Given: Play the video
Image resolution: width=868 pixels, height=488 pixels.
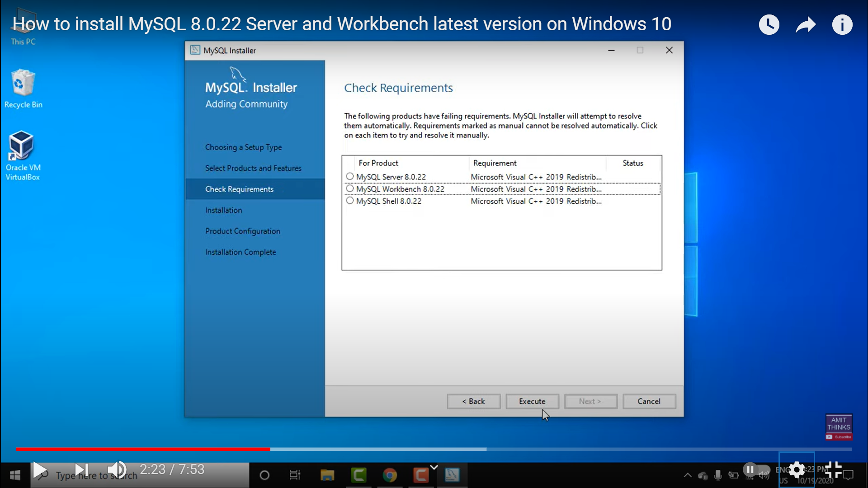Looking at the screenshot, I should point(40,470).
